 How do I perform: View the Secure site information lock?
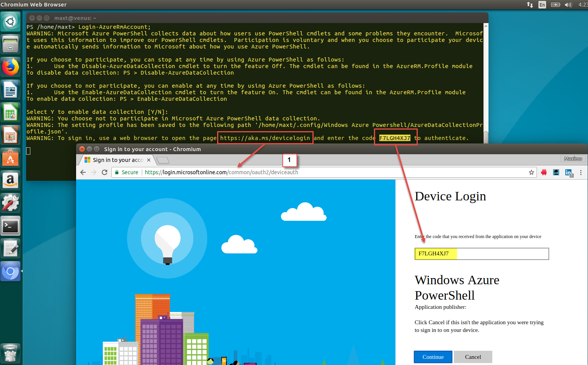coord(127,172)
